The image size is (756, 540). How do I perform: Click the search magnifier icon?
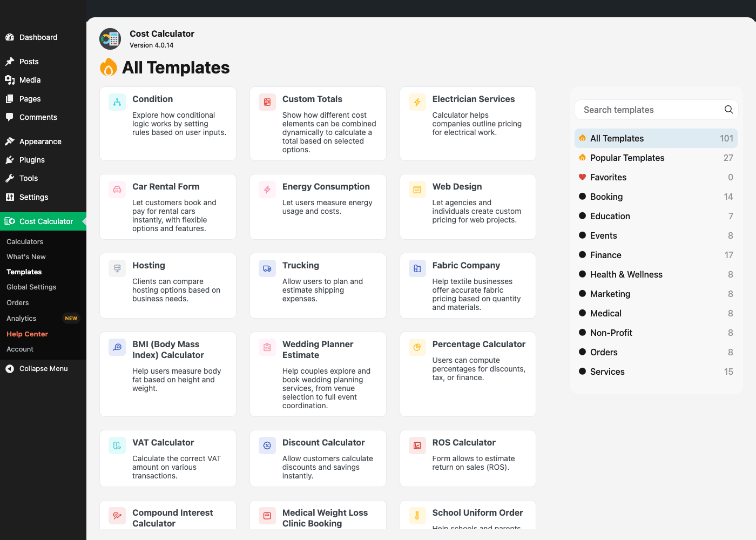(x=728, y=110)
